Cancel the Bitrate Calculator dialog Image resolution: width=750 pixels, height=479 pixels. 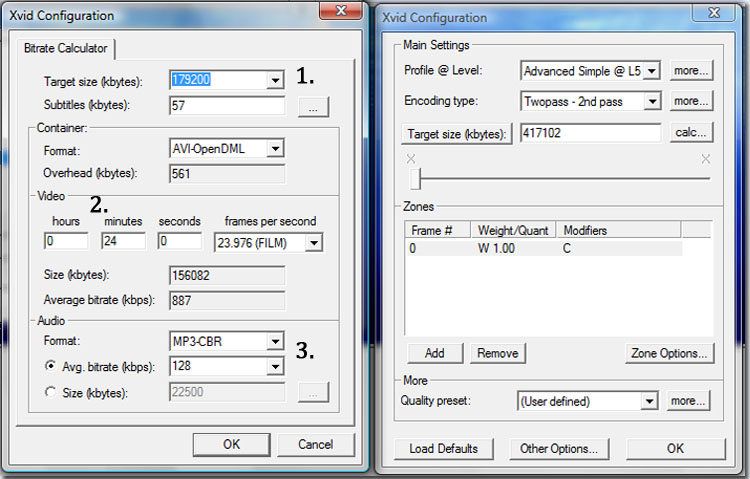[x=316, y=445]
